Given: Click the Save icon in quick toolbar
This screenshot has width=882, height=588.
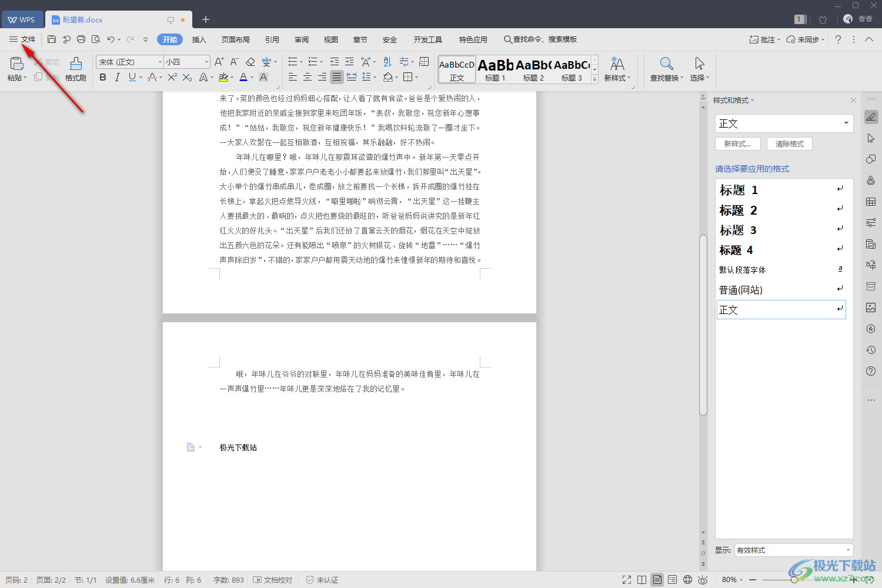Looking at the screenshot, I should 52,39.
